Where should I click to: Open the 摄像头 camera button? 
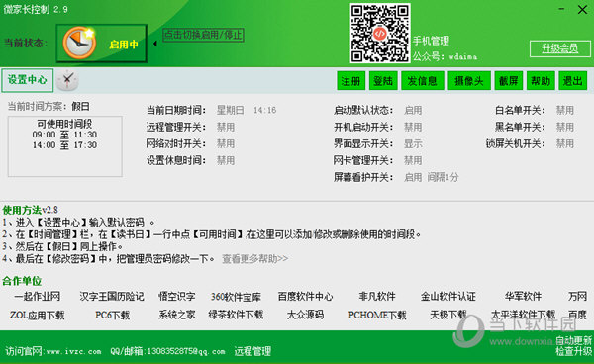point(469,80)
